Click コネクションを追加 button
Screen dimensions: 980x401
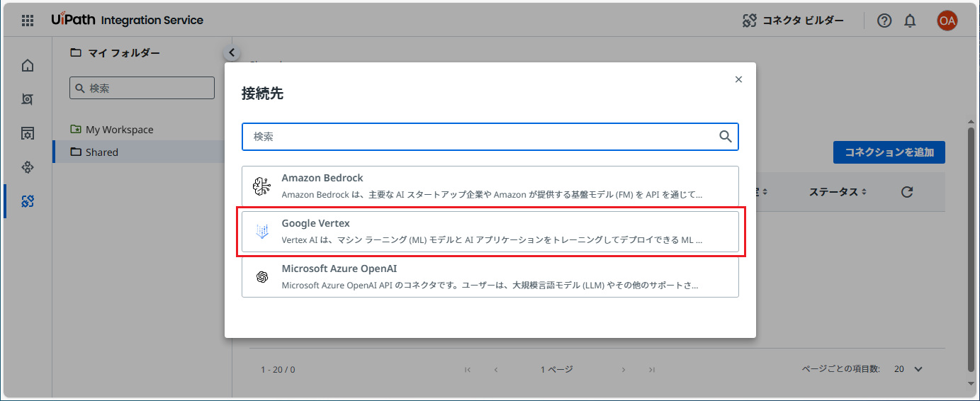tap(889, 152)
